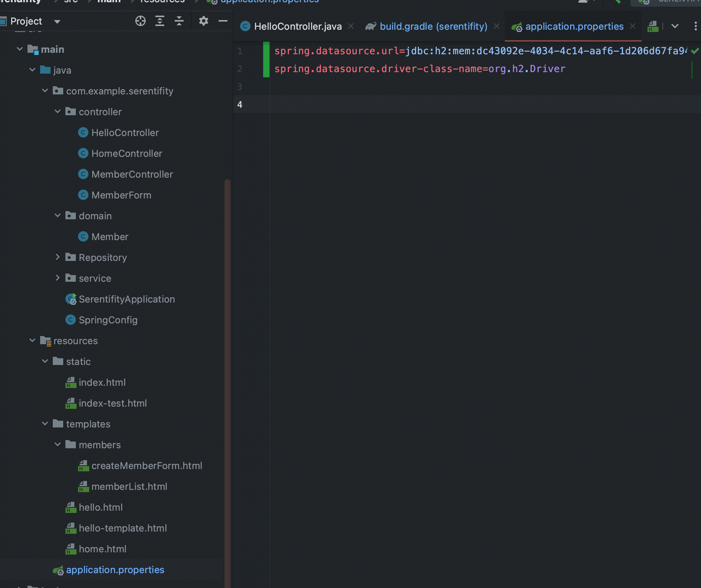Click the members folder label

100,445
